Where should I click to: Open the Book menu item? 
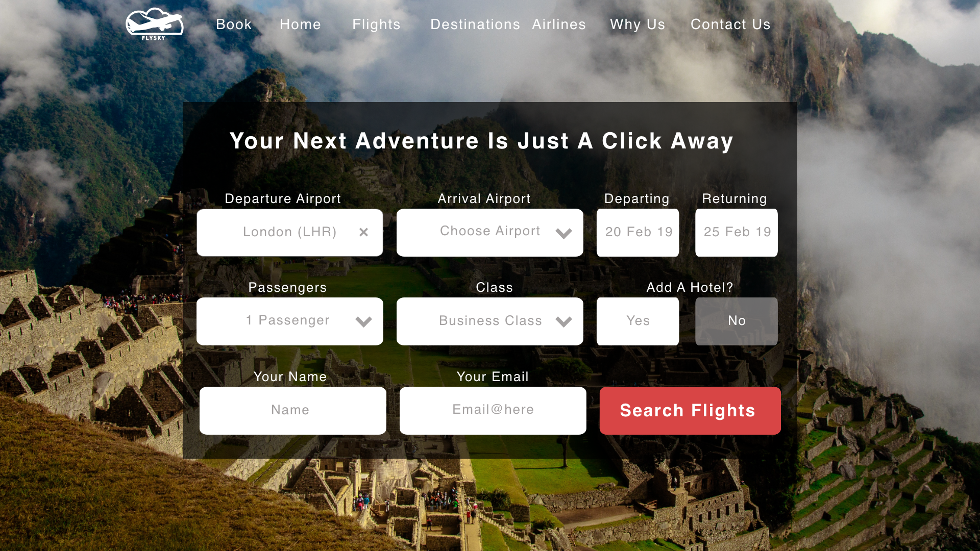(234, 24)
